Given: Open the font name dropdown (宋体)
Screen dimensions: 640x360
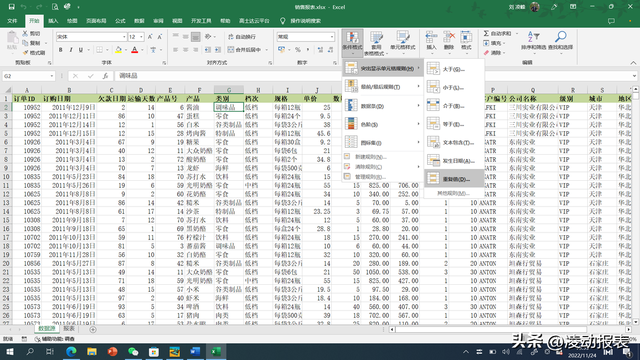Looking at the screenshot, I should click(x=124, y=37).
